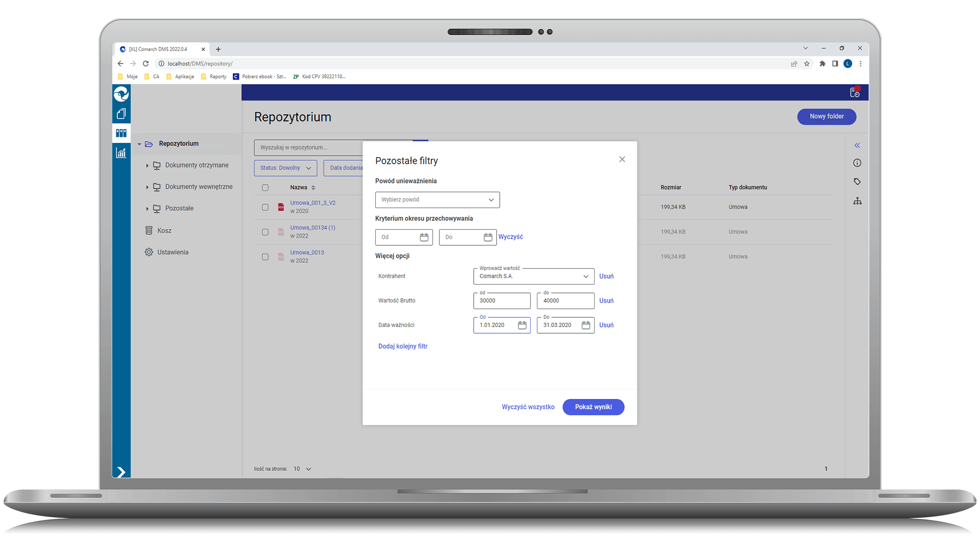Open the Kontrahent Comarch S.A. dropdown
The width and height of the screenshot is (980, 551).
click(533, 277)
